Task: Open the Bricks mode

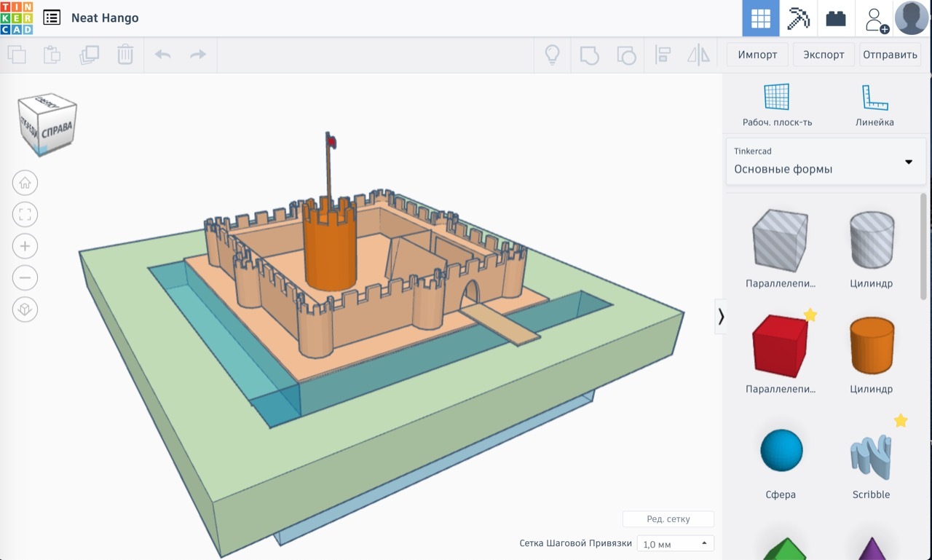Action: (836, 18)
